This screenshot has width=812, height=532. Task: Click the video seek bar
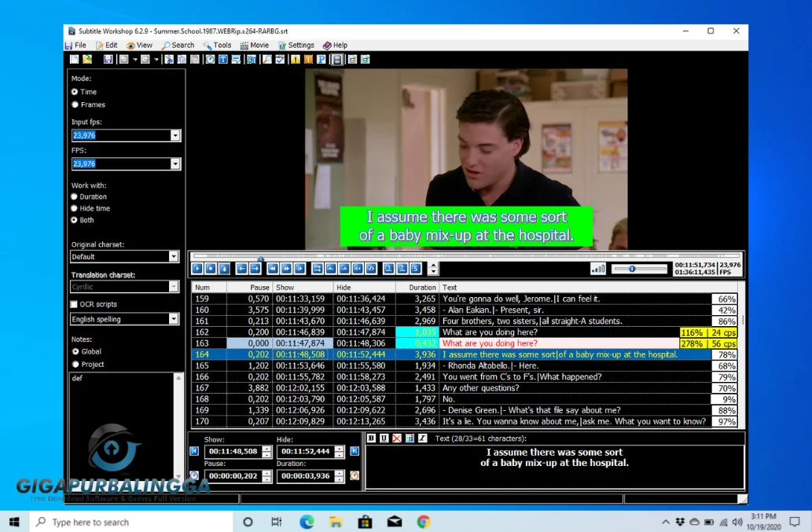click(x=466, y=256)
